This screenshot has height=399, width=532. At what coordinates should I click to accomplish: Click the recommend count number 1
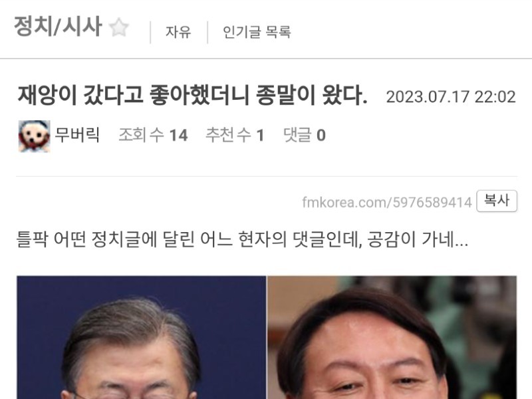260,136
